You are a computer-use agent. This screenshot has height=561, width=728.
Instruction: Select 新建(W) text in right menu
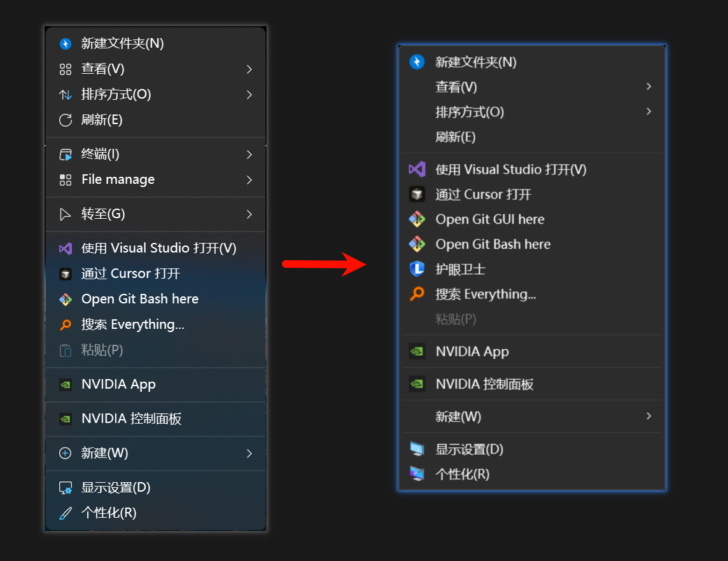click(x=458, y=417)
